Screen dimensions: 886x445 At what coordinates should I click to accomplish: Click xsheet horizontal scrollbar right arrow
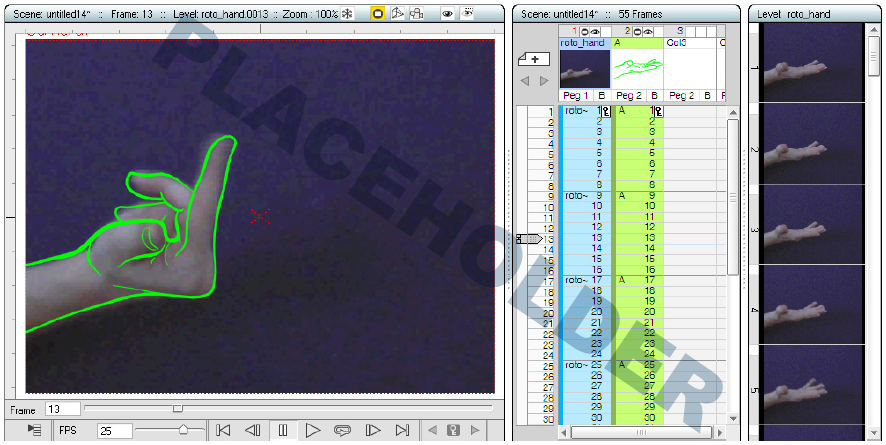(x=720, y=433)
